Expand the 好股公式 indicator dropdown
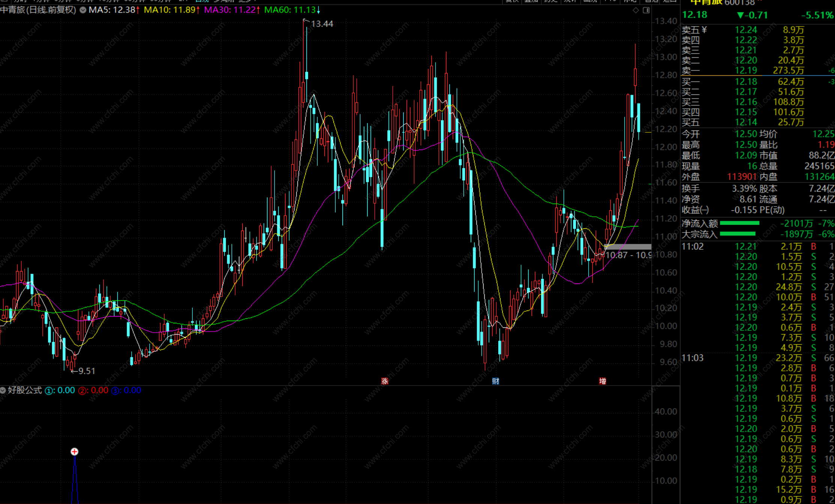Screen dimensions: 835x504 [3, 390]
